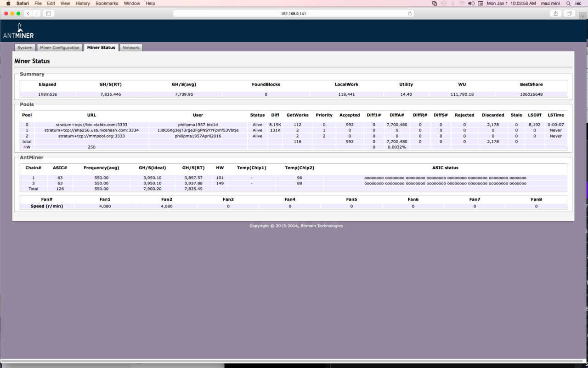The image size is (588, 368).
Task: Switch to the System tab
Action: click(25, 48)
